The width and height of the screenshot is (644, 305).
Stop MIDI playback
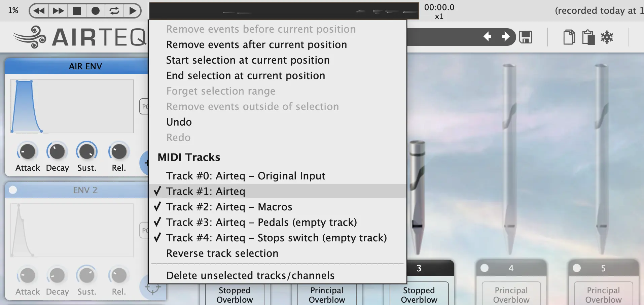point(77,11)
